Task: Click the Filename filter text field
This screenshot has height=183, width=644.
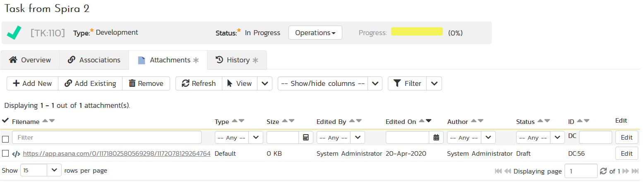Action: [x=107, y=138]
